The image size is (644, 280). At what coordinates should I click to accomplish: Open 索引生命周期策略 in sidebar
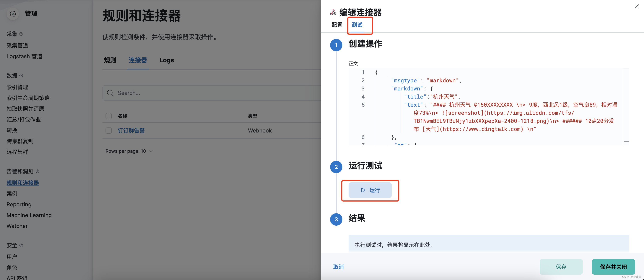point(28,98)
